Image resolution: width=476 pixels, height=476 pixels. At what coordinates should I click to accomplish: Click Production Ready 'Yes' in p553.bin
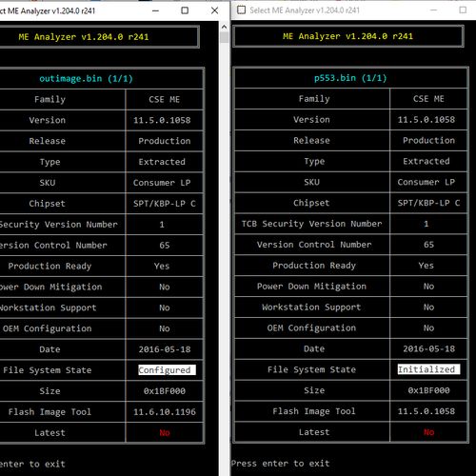point(426,266)
